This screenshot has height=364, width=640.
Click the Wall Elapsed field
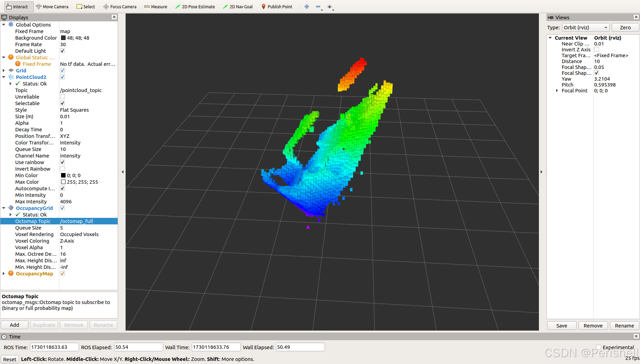point(300,347)
